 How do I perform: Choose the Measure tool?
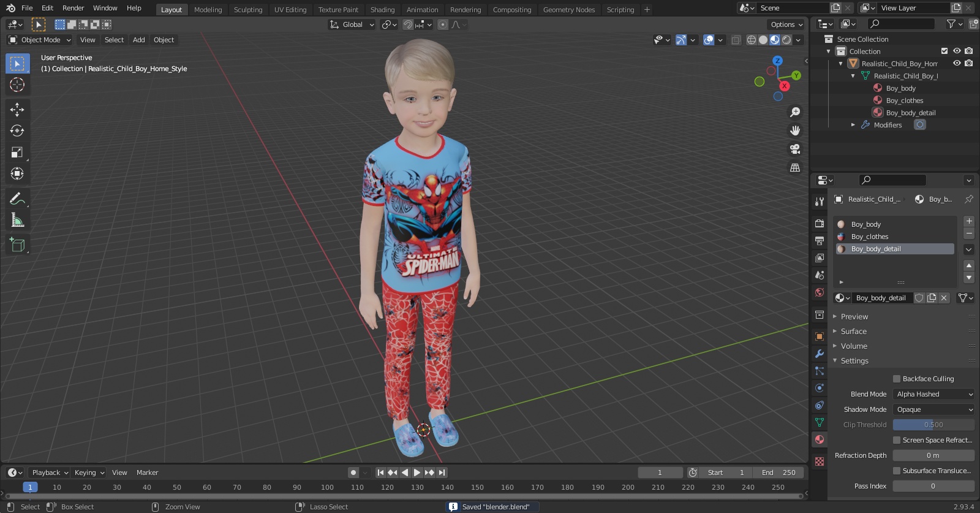[17, 220]
